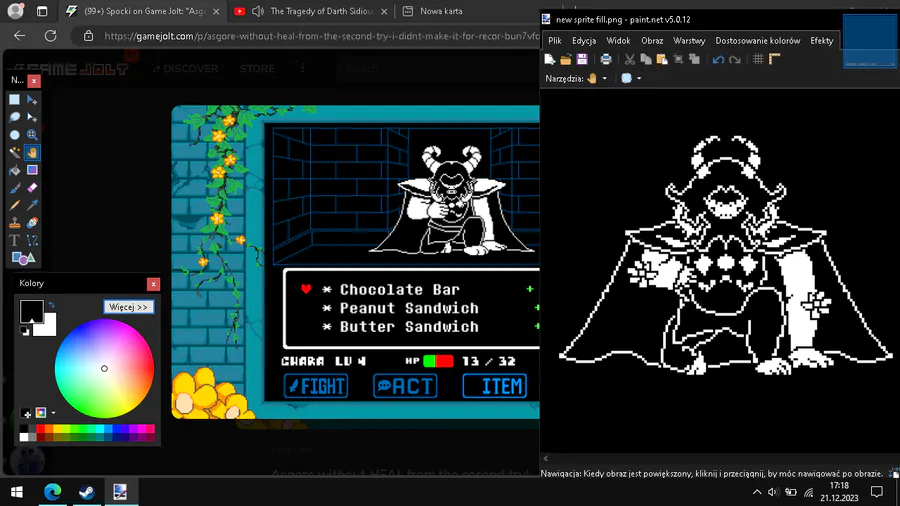Click the Copy icon in paint.net toolbar

[x=646, y=59]
